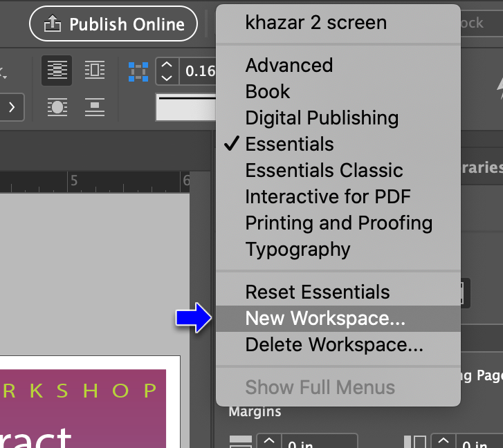Decrease the 0.16 value with down arrow
503x448 pixels.
point(167,78)
